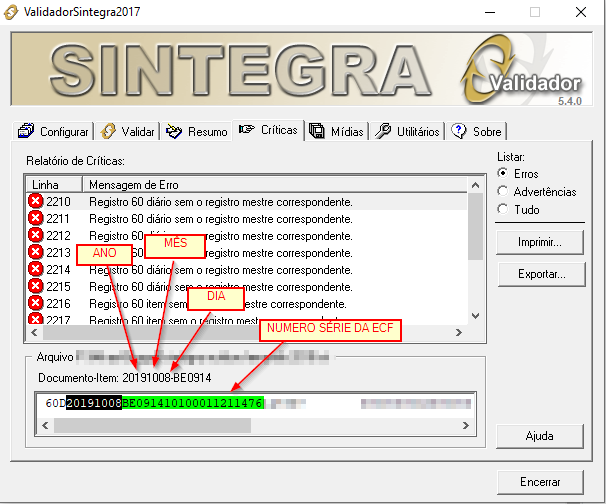Click the record line horizontal scrollbar thumb
This screenshot has height=504, width=606.
(x=152, y=426)
